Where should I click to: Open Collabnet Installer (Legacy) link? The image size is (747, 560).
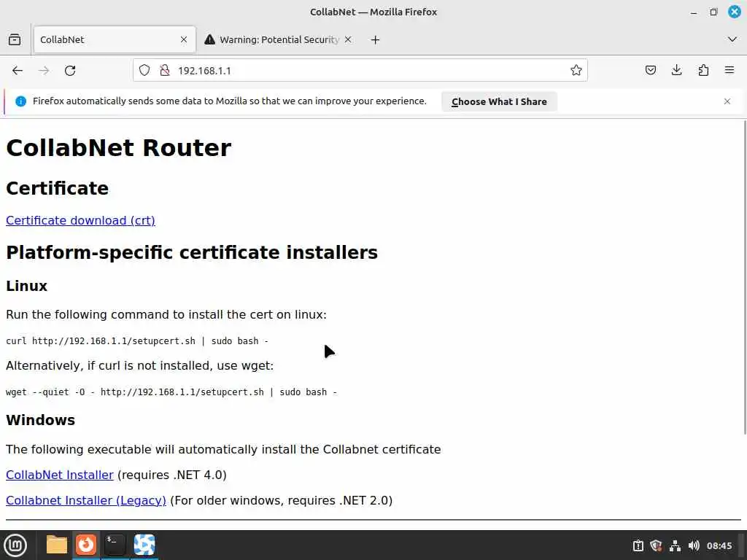tap(86, 500)
